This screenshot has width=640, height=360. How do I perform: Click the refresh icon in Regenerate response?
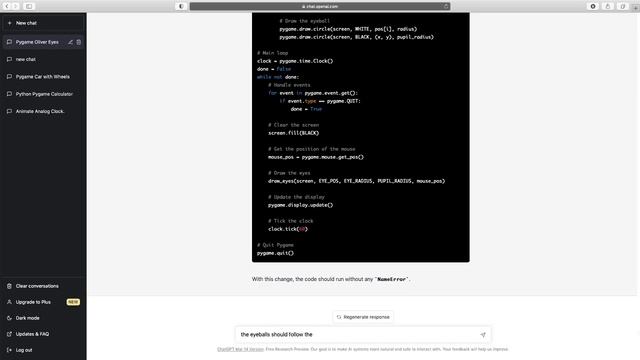(x=339, y=317)
